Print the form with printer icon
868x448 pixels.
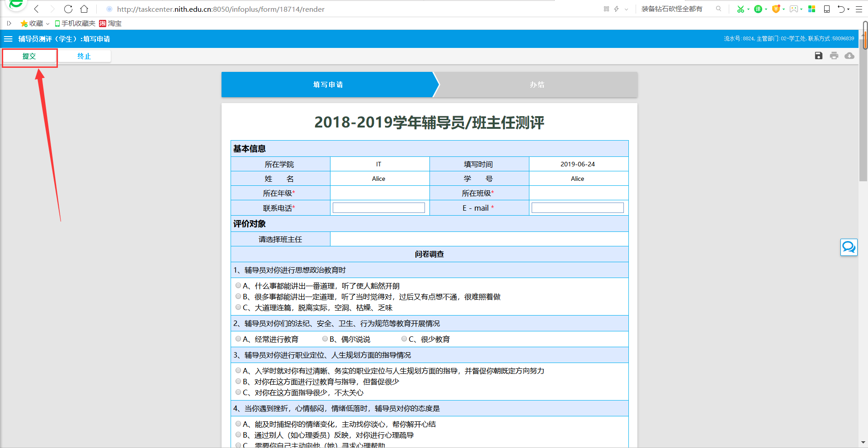coord(834,56)
